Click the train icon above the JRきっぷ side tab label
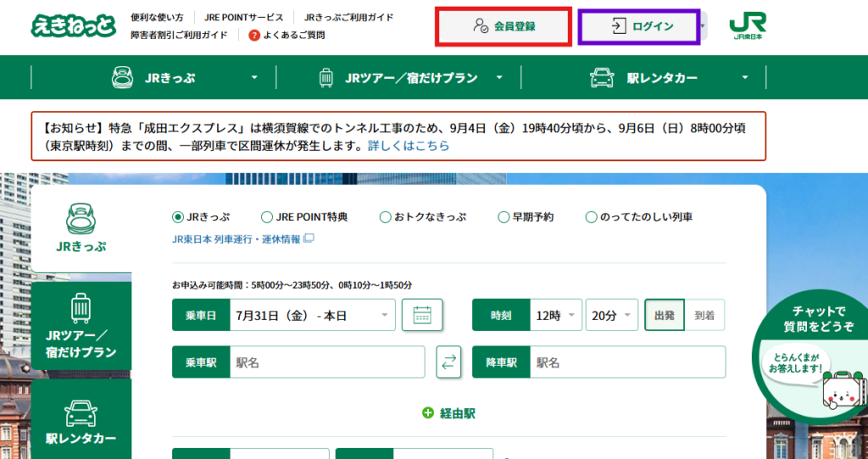Image resolution: width=868 pixels, height=459 pixels. click(82, 218)
